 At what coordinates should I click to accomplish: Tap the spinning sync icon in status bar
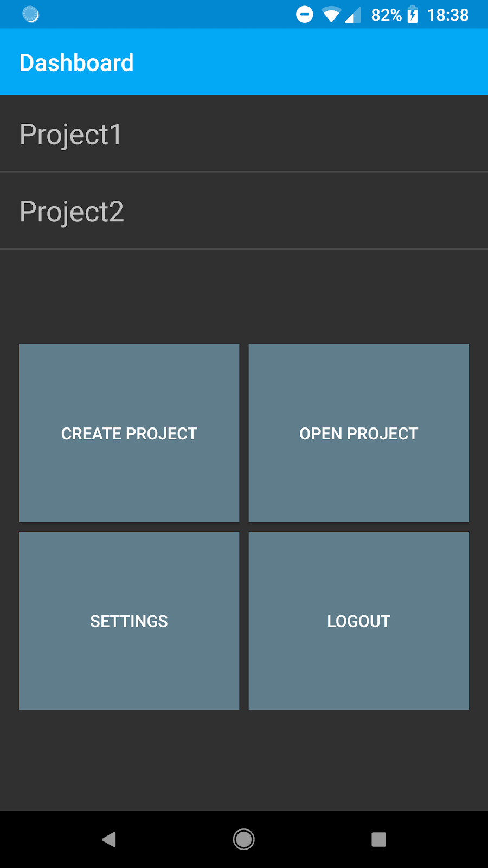[30, 15]
